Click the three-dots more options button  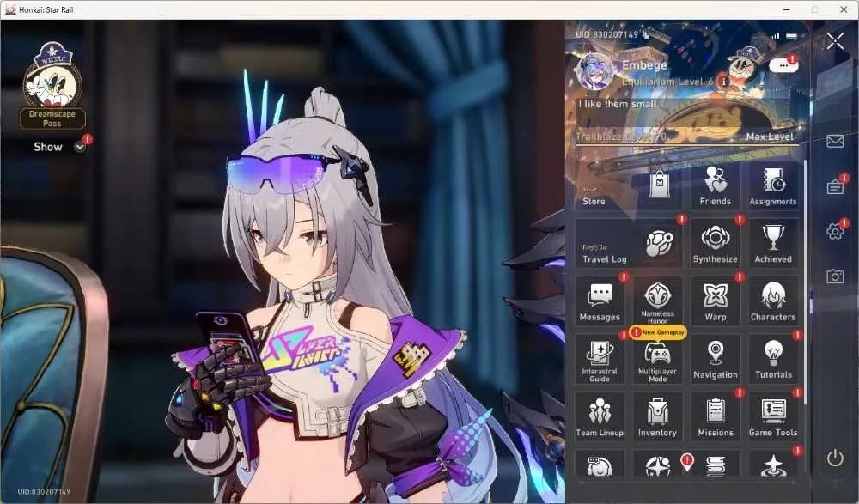pos(783,66)
